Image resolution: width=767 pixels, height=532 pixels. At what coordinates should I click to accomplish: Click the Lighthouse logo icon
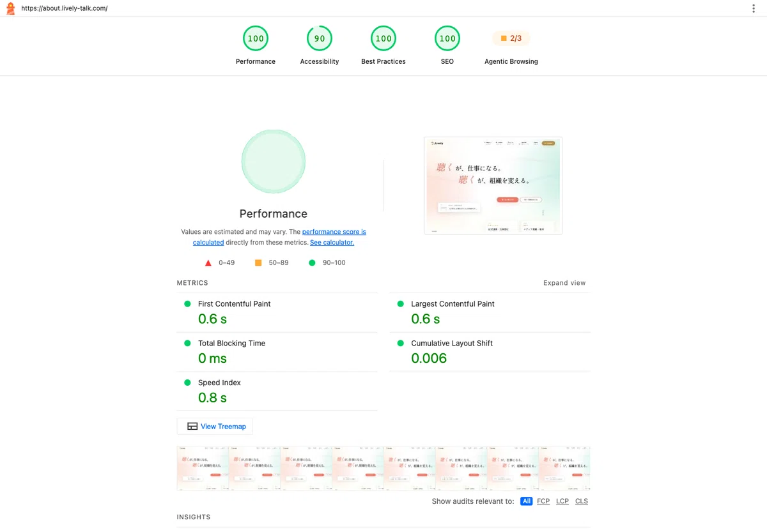coord(10,8)
